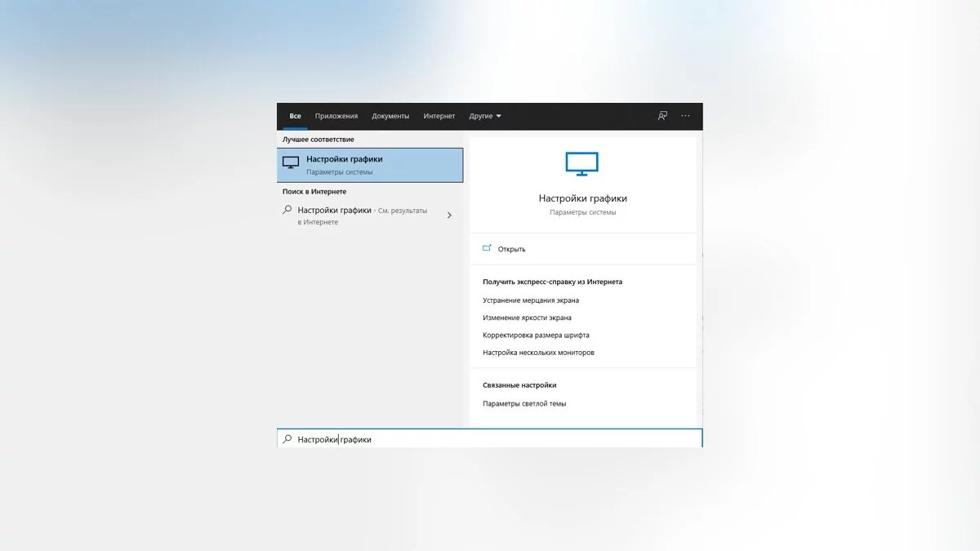980x551 pixels.
Task: Click the large blue monitor icon in preview
Action: pyautogui.click(x=582, y=164)
